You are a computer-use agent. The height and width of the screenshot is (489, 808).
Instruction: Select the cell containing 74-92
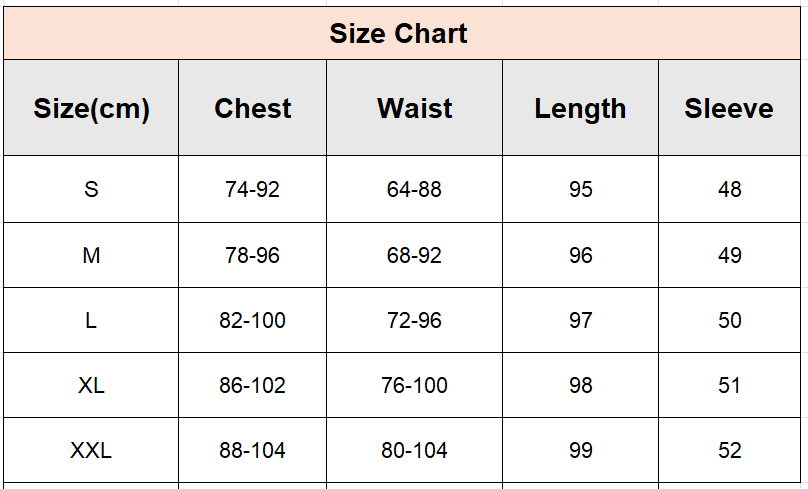(252, 189)
